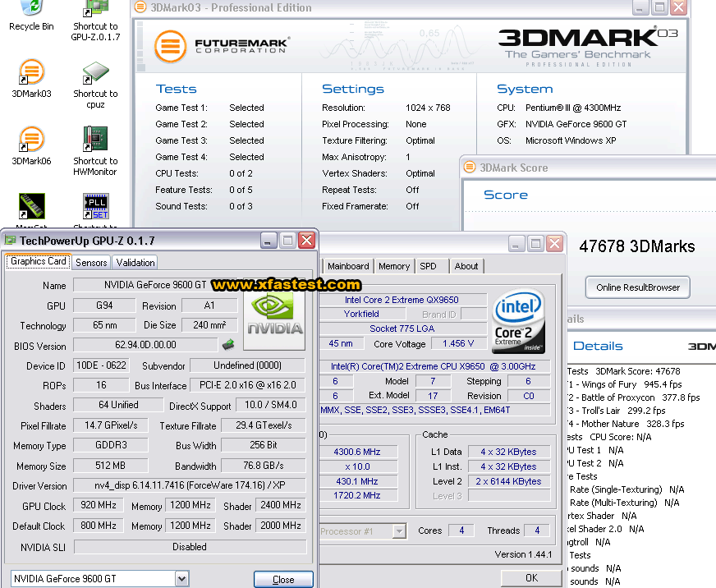Viewport: 716px width, 588px height.
Task: Click OK in the CPU-Z window
Action: [531, 578]
